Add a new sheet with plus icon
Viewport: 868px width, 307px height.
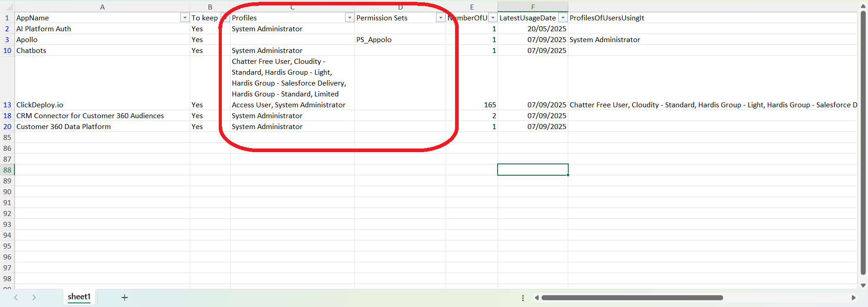pos(125,297)
